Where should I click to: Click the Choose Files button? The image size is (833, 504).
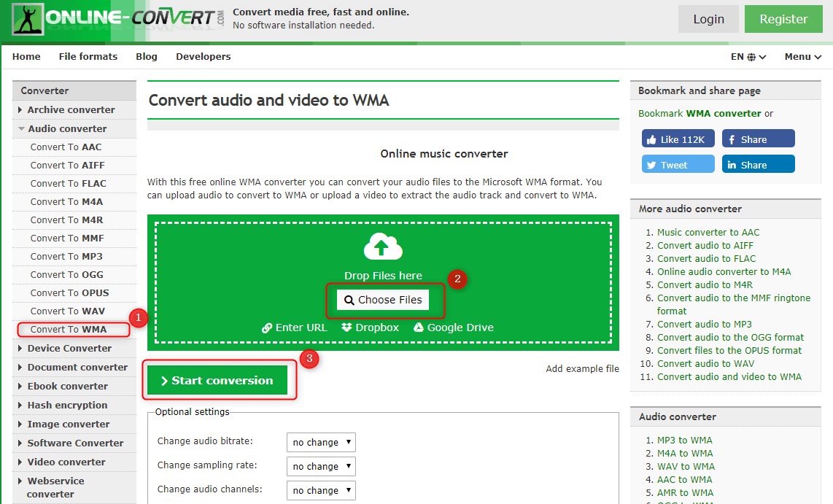(x=383, y=300)
